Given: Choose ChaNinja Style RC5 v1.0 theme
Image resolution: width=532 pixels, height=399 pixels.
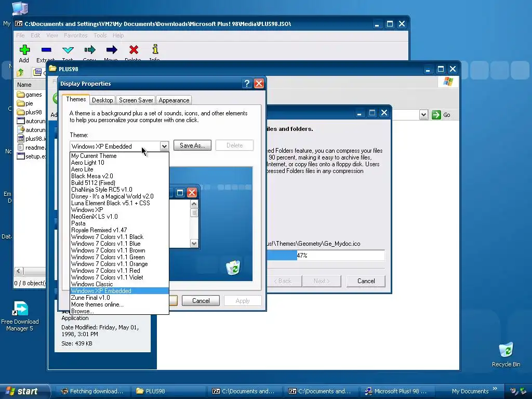Looking at the screenshot, I should pyautogui.click(x=119, y=189).
